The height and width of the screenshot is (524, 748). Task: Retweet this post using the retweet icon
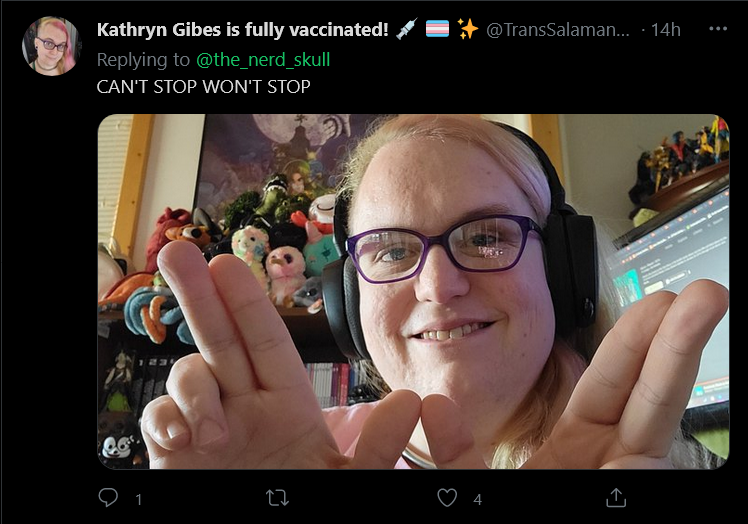pyautogui.click(x=277, y=498)
